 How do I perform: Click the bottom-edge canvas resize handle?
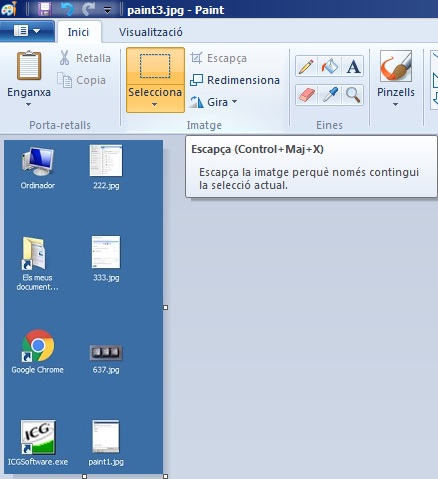[84, 476]
